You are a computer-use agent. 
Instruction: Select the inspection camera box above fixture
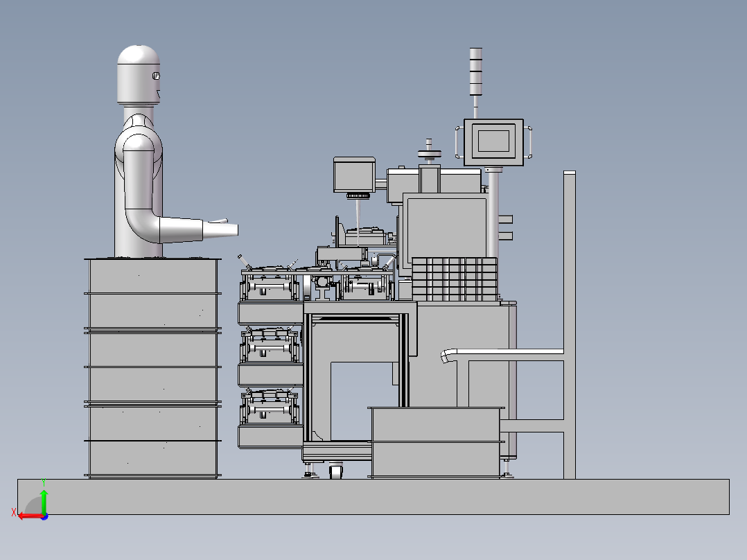[354, 175]
